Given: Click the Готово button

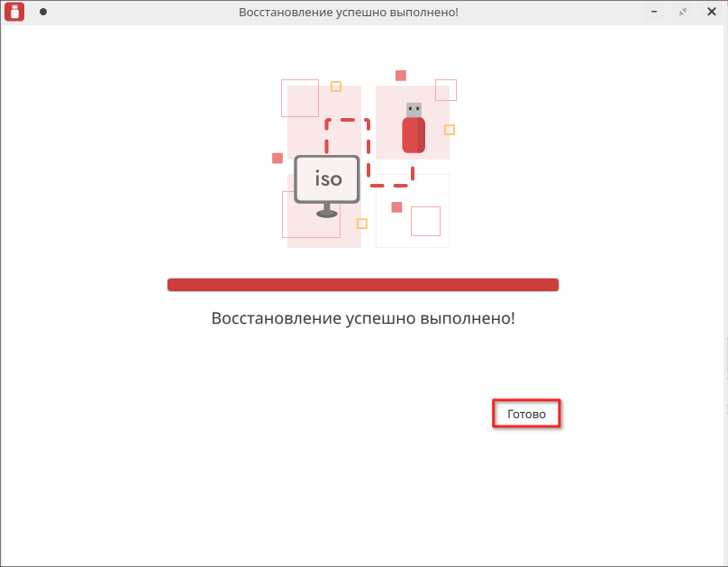Looking at the screenshot, I should pos(526,413).
